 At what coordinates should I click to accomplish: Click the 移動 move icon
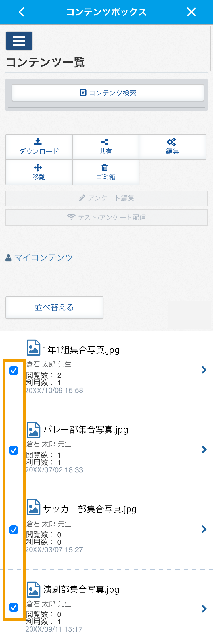click(38, 168)
